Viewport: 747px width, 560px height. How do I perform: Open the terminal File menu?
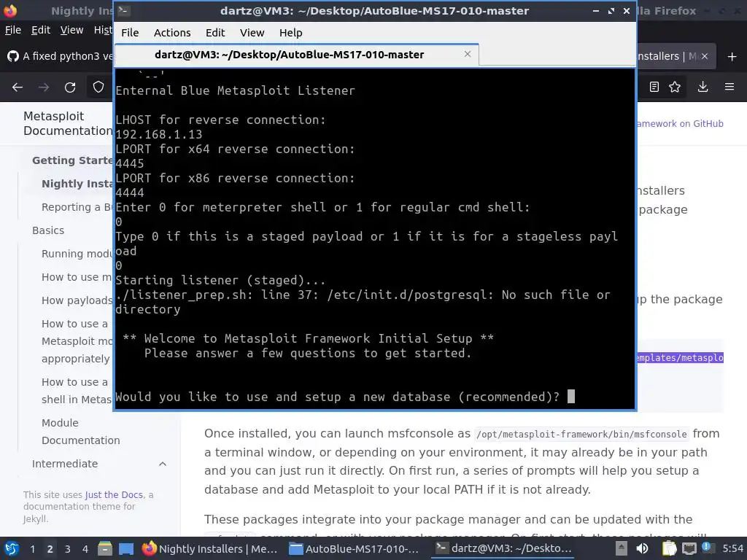coord(130,33)
